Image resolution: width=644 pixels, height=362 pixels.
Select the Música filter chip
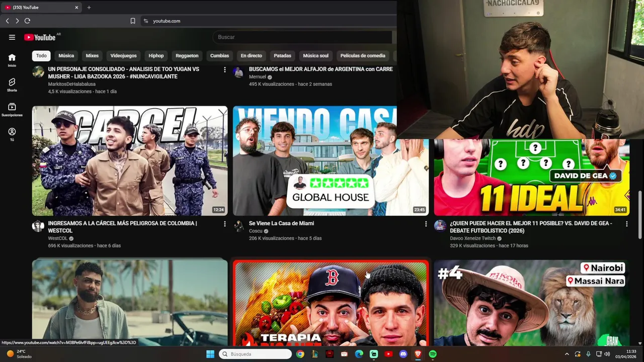66,56
